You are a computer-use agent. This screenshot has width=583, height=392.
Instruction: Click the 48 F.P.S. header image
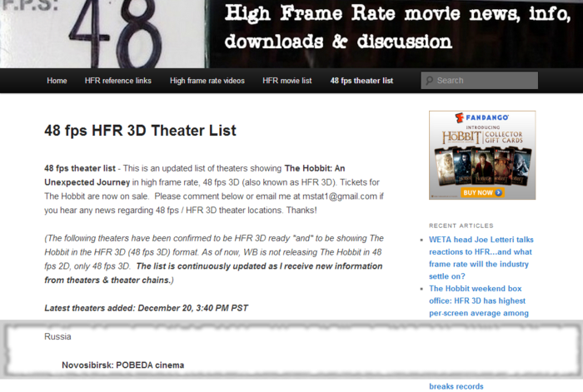point(102,34)
